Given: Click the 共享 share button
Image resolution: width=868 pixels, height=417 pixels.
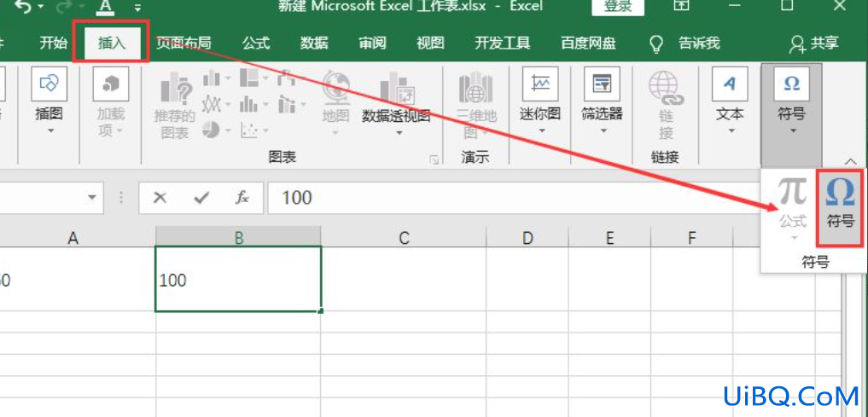Looking at the screenshot, I should coord(814,43).
